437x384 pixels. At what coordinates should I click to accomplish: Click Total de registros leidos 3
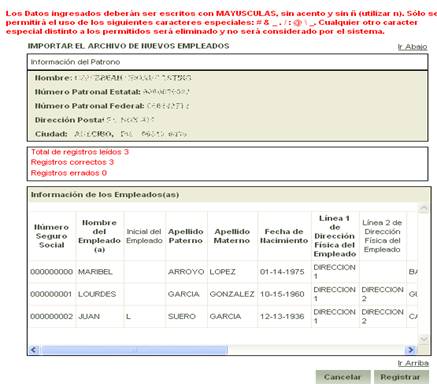coord(80,152)
